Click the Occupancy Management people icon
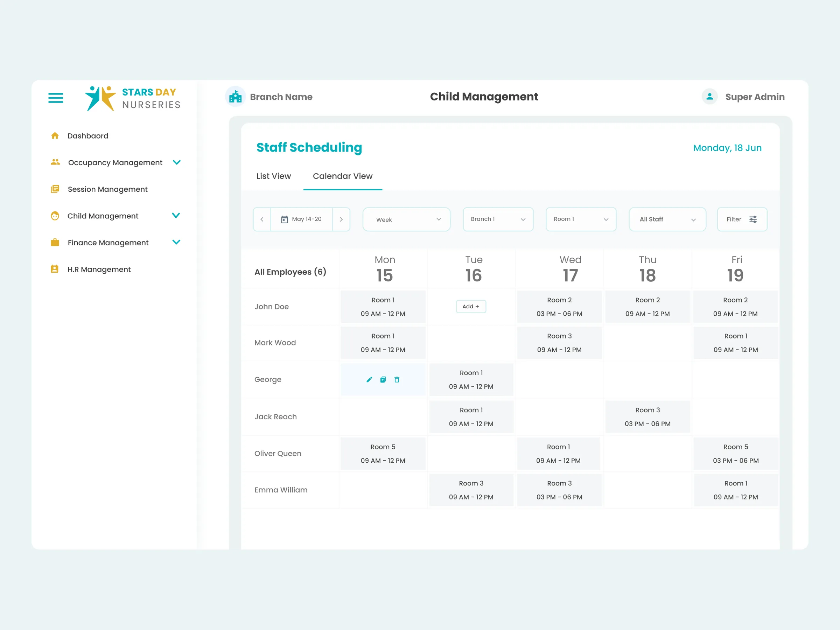The height and width of the screenshot is (630, 840). pos(55,162)
